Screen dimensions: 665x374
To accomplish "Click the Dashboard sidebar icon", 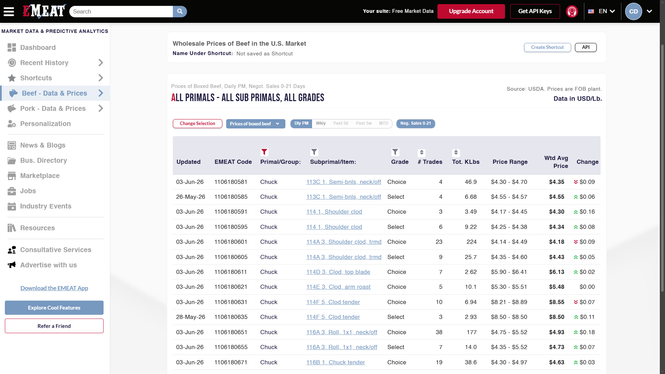I will (x=12, y=47).
